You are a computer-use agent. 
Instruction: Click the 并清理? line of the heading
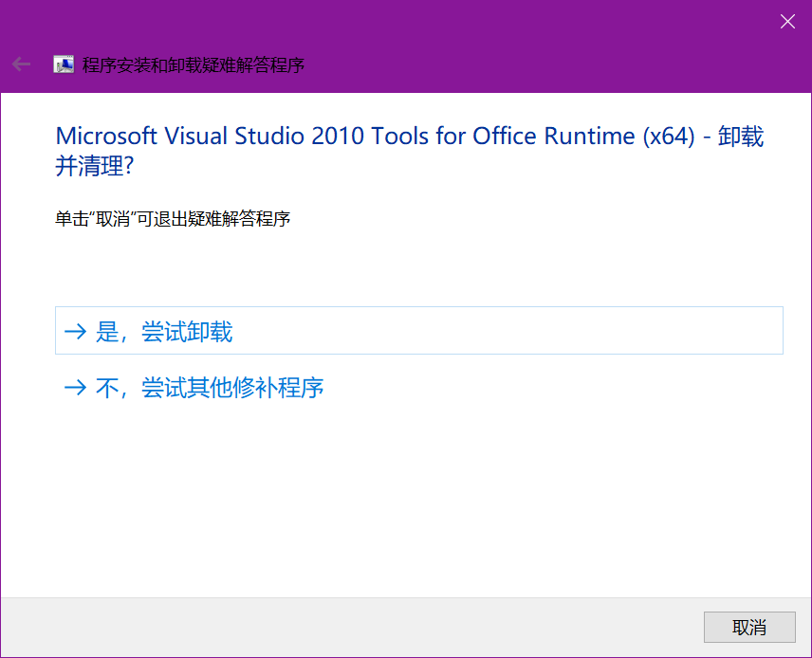click(x=95, y=167)
